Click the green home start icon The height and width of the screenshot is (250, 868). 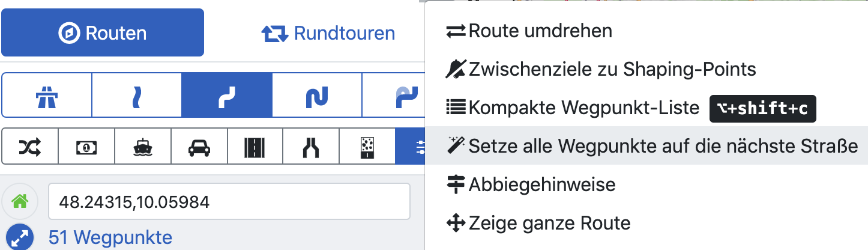(x=20, y=202)
